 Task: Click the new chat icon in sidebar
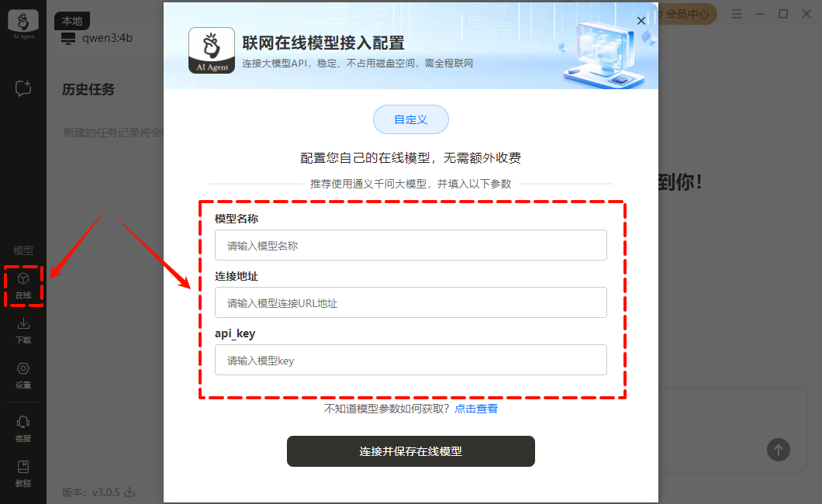click(x=23, y=88)
